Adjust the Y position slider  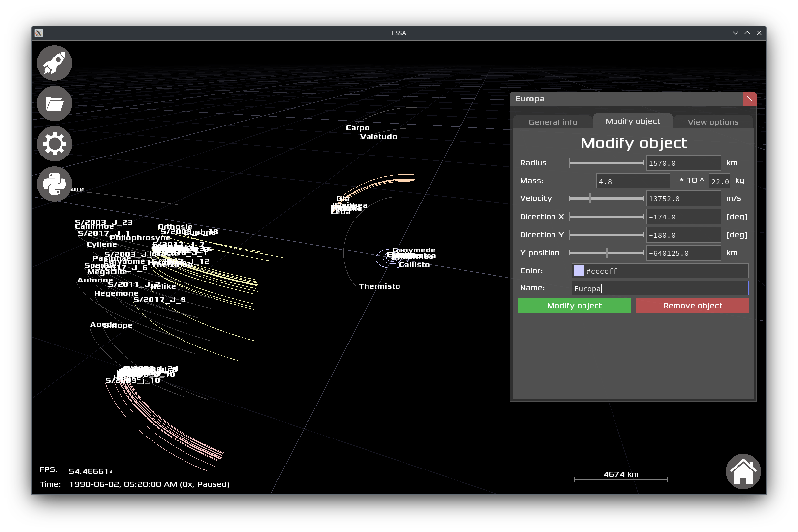[607, 253]
